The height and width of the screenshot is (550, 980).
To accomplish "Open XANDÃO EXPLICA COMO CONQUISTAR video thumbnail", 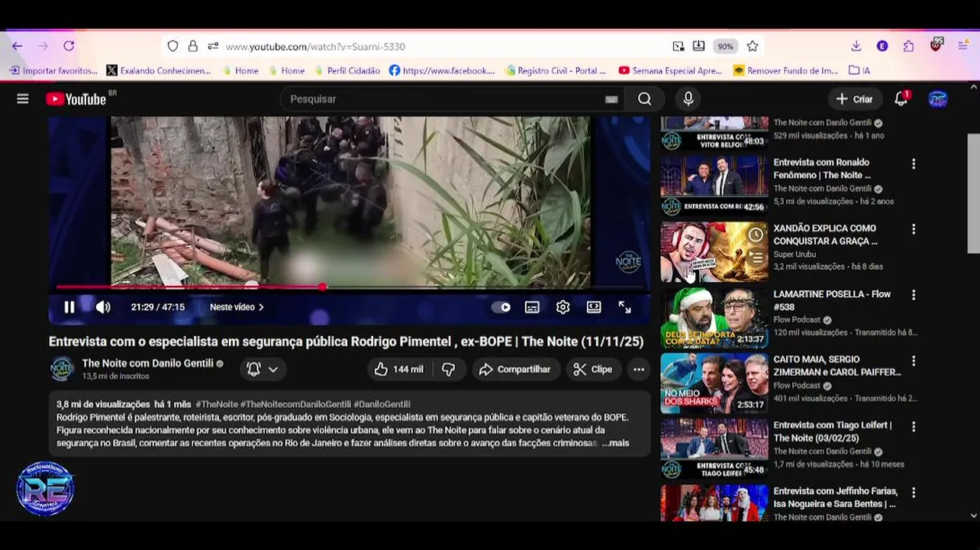I will (714, 251).
